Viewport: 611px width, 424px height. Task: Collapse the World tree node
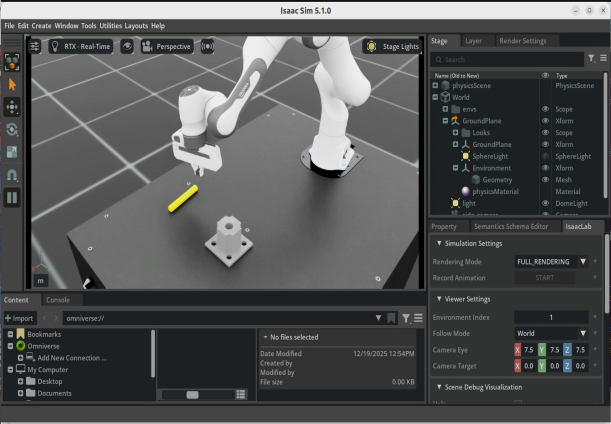[436, 98]
